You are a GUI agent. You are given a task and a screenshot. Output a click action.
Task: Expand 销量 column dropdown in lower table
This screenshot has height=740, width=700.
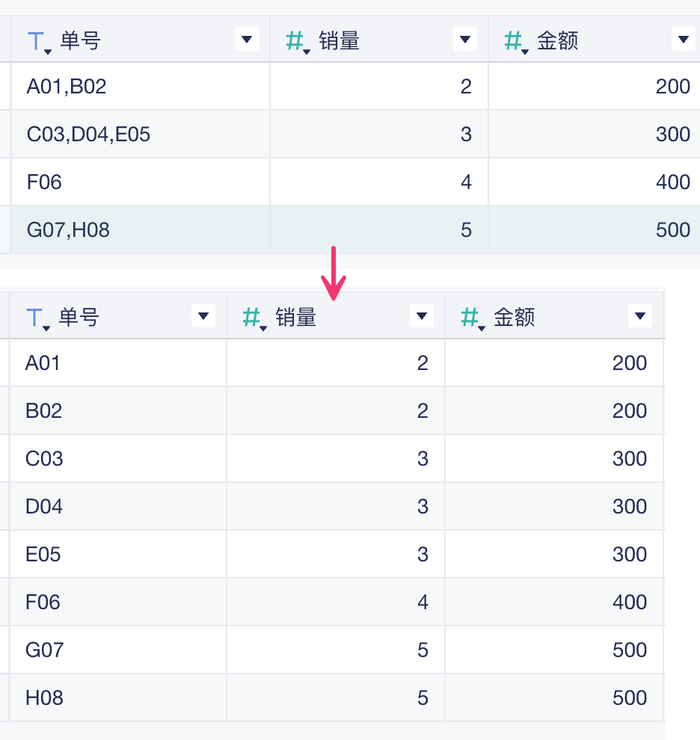tap(422, 315)
